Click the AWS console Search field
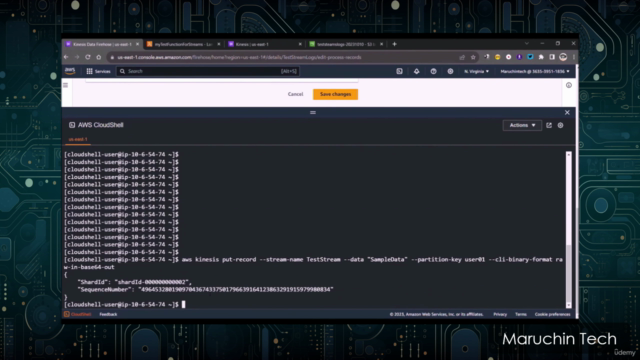This screenshot has width=640, height=360. 208,71
